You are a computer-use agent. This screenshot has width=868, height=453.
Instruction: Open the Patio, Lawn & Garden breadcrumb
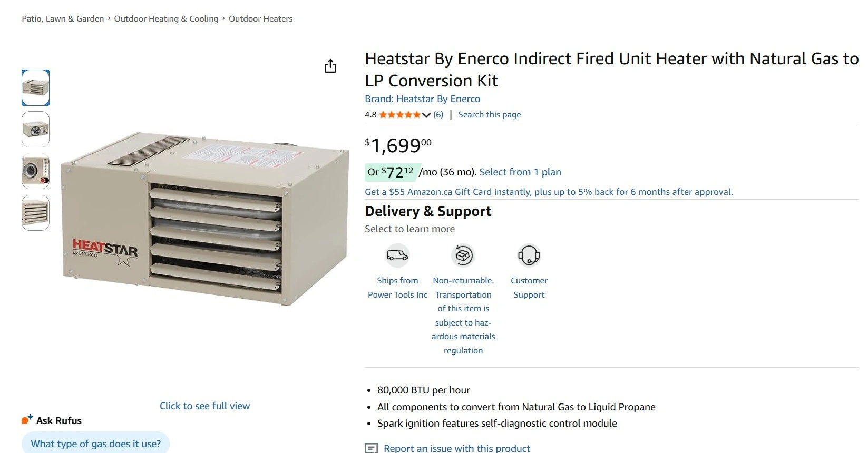tap(63, 19)
